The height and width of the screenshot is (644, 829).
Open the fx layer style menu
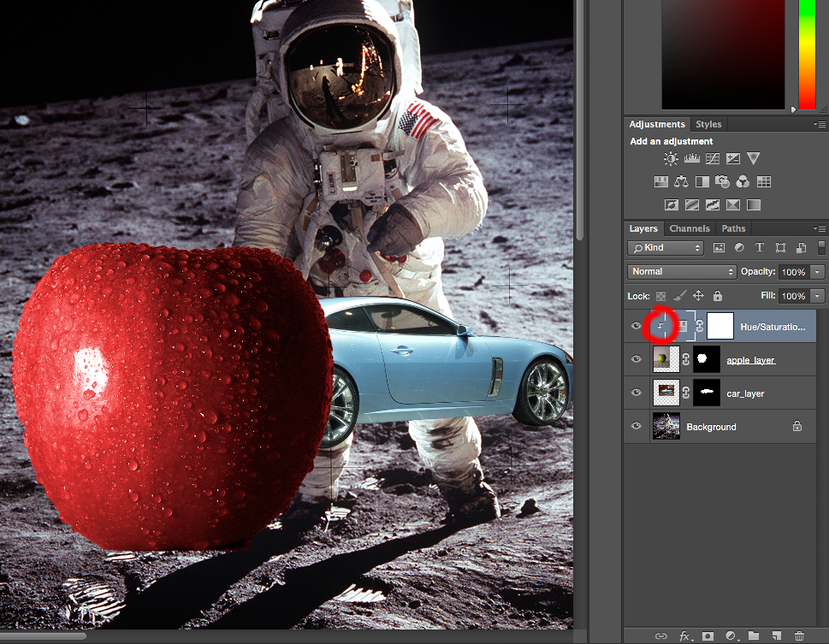[685, 636]
